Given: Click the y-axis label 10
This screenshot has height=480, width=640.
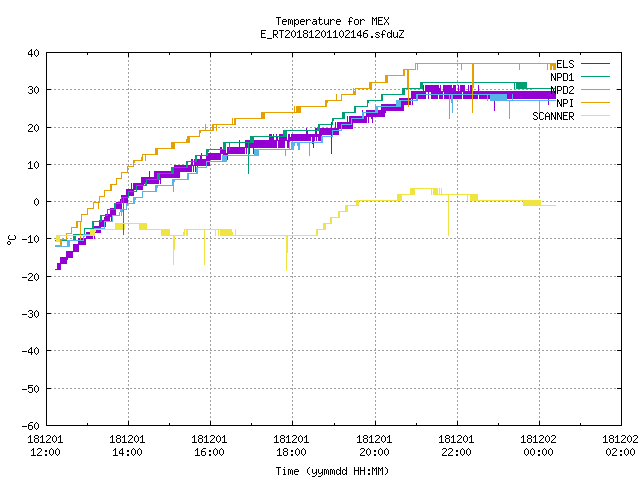Looking at the screenshot, I should (x=33, y=165).
